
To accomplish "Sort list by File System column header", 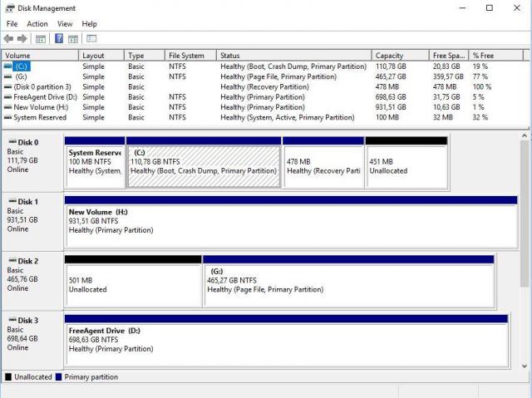I will coord(186,56).
